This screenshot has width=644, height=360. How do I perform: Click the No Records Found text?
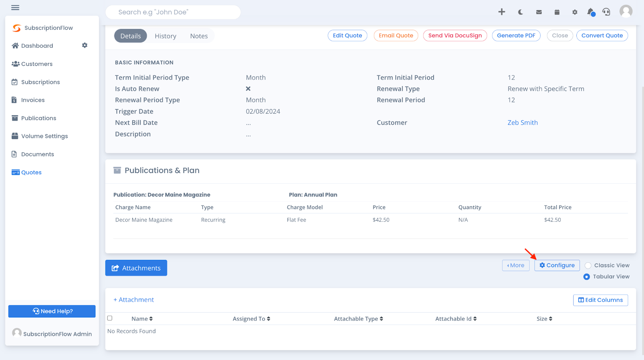(x=132, y=331)
